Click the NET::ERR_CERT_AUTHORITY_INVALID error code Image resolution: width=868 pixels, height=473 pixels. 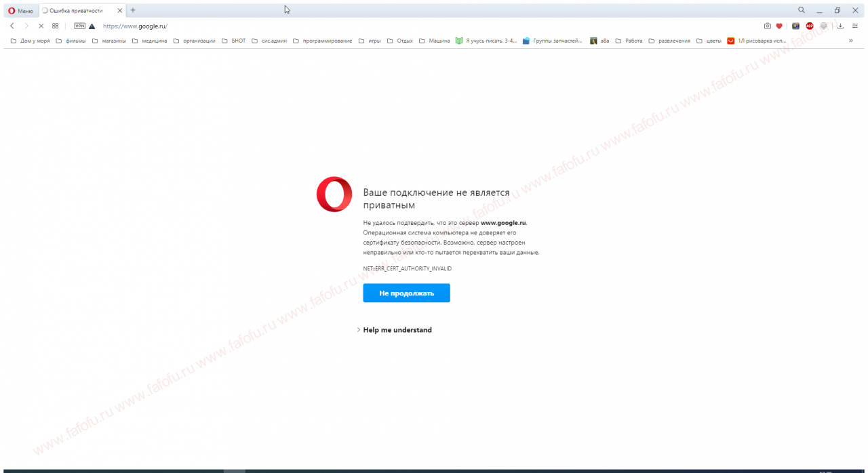(x=407, y=269)
